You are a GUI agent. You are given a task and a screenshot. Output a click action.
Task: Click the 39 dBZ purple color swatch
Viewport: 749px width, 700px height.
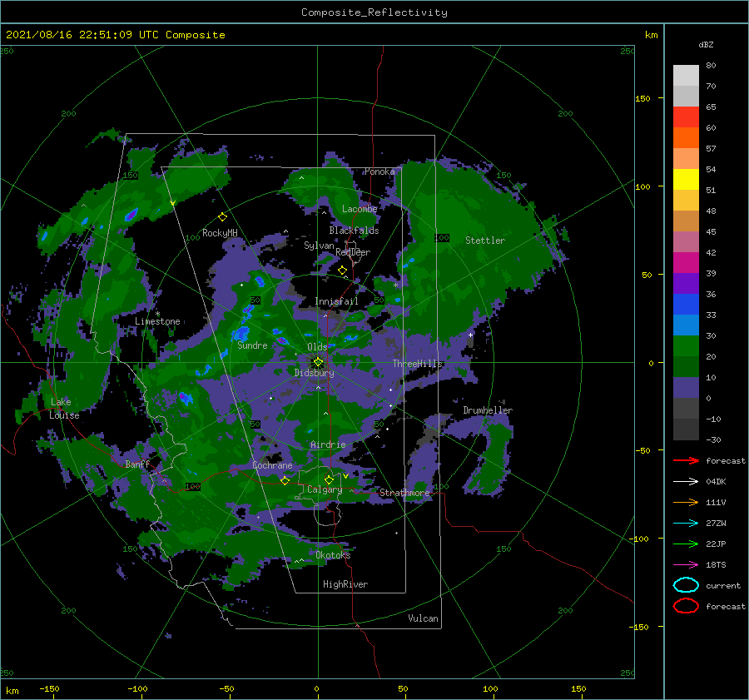pyautogui.click(x=686, y=283)
